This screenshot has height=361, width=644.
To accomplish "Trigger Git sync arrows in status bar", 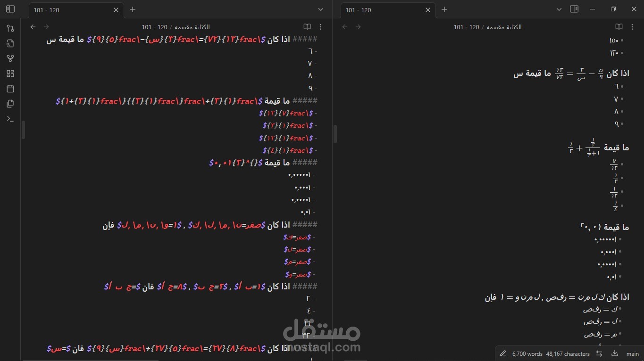I will tap(599, 353).
